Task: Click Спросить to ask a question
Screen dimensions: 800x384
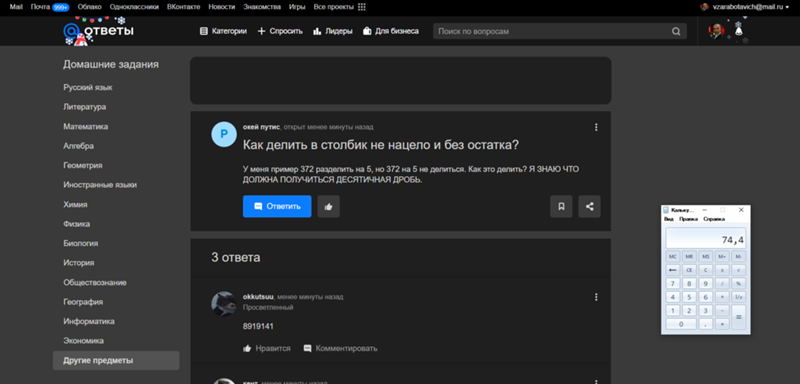Action: coord(280,31)
